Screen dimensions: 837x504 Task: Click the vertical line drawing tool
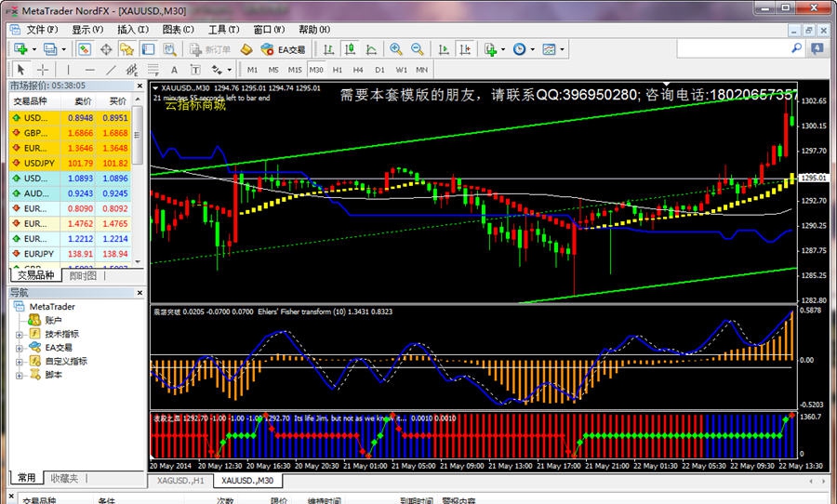pyautogui.click(x=67, y=70)
